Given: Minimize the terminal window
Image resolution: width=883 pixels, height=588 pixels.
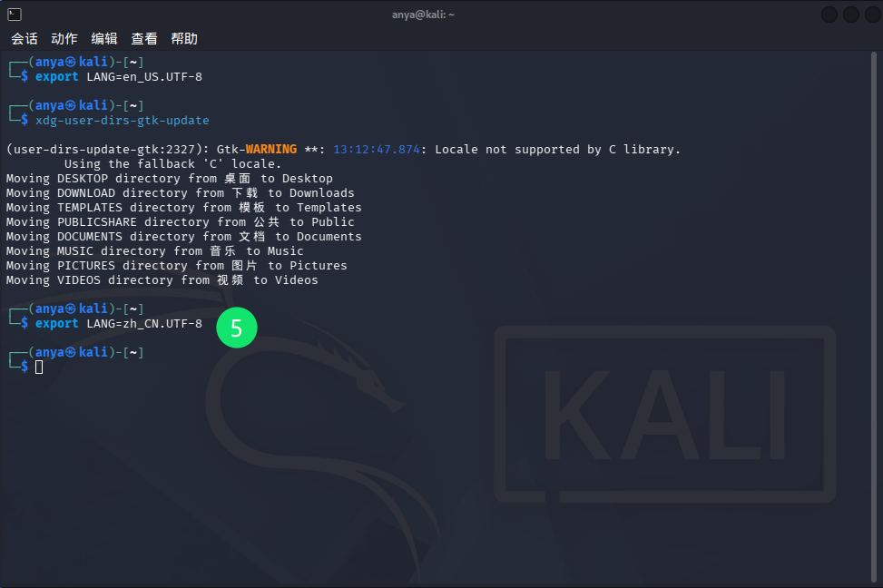Looking at the screenshot, I should (829, 15).
